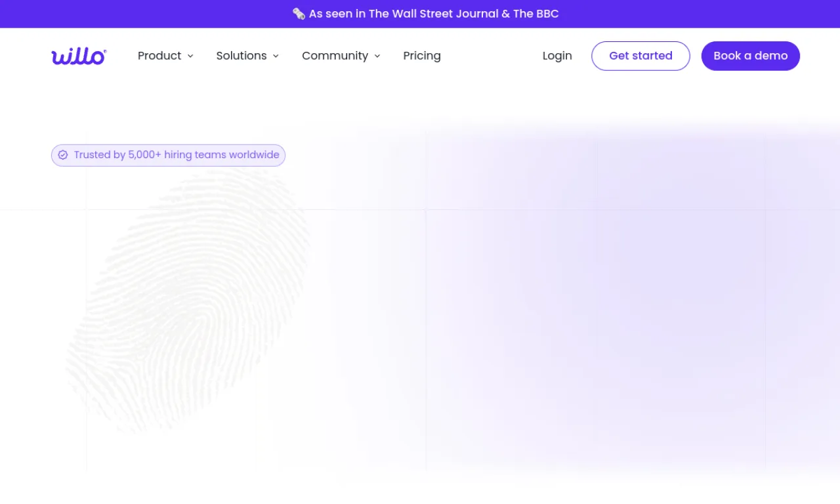This screenshot has height=504, width=840.
Task: Click the verified checkmark badge icon
Action: point(63,155)
